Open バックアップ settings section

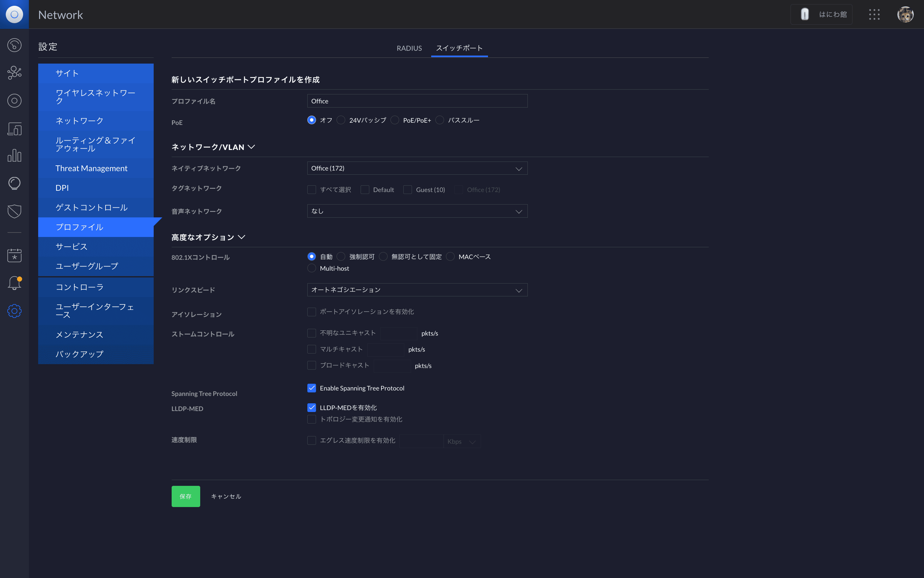coord(96,354)
